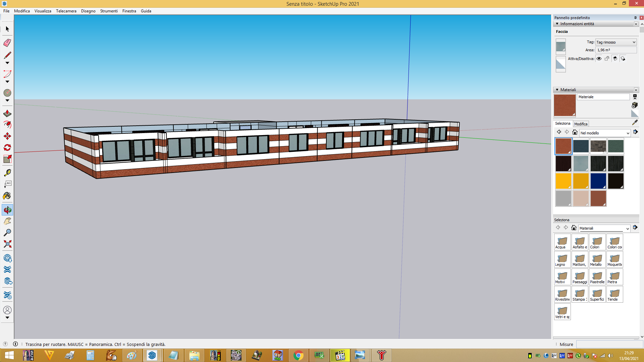Open the Extension Manager
644x362 pixels.
click(7, 295)
